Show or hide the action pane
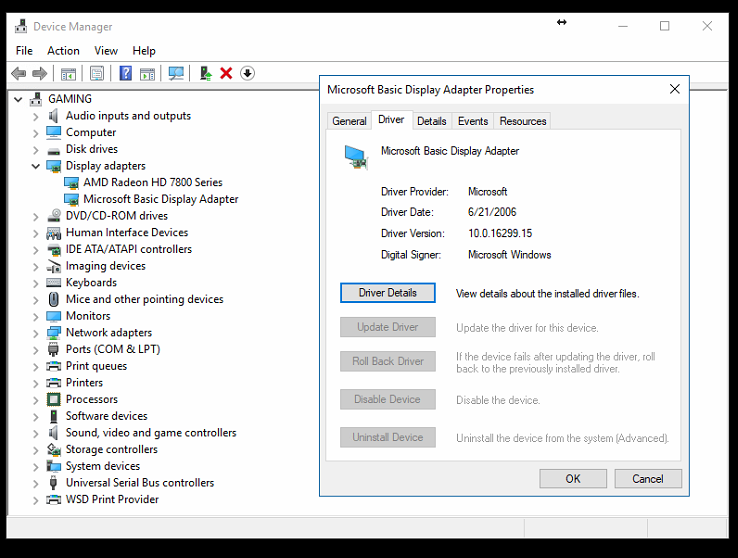Screen dimensions: 738x558 coord(147,73)
